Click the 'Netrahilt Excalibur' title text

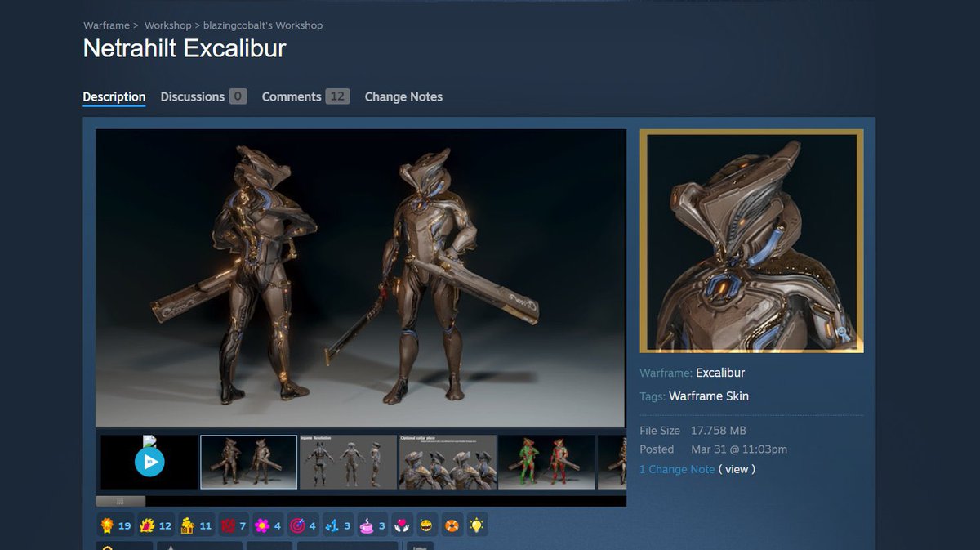click(185, 48)
